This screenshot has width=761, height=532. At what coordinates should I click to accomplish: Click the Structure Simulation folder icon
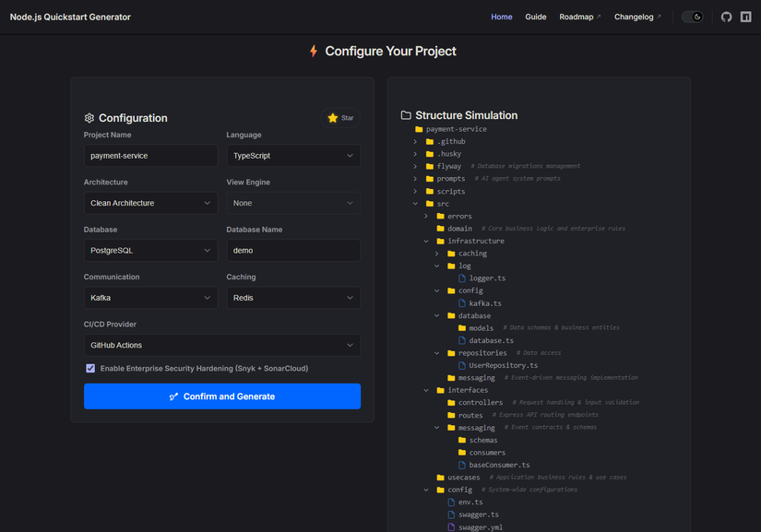click(x=406, y=115)
